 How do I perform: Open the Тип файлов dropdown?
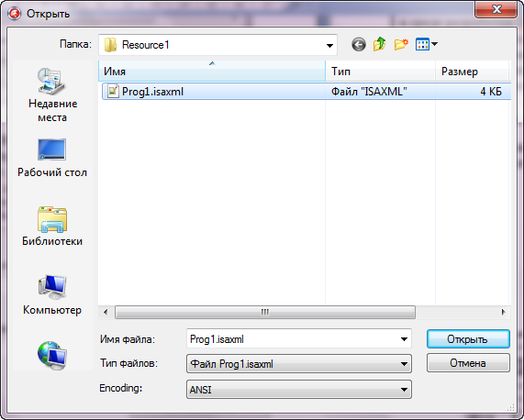coord(299,363)
